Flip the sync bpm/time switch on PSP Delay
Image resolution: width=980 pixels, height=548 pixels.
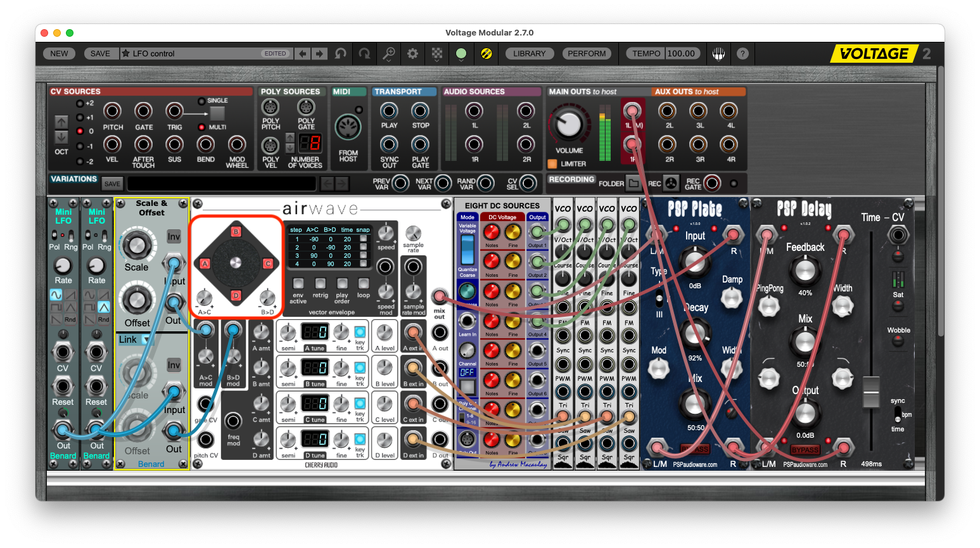point(897,415)
